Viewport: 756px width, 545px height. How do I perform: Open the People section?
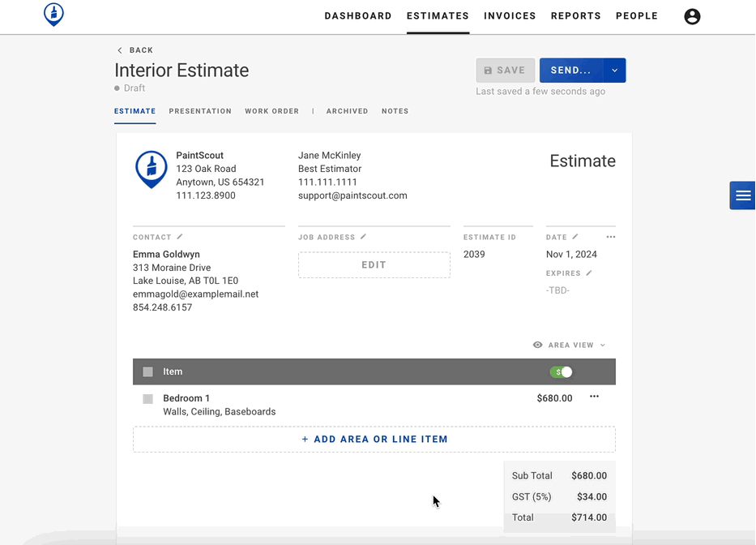tap(637, 16)
